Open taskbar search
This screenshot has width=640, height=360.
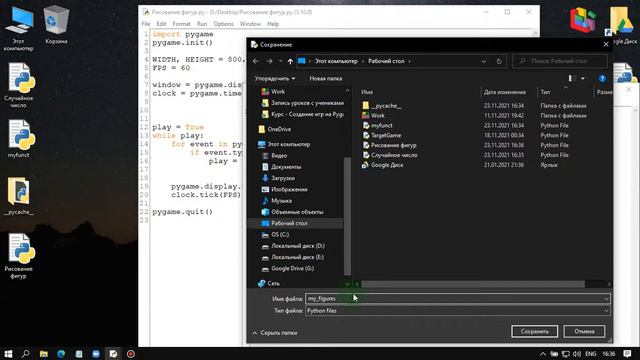point(25,353)
